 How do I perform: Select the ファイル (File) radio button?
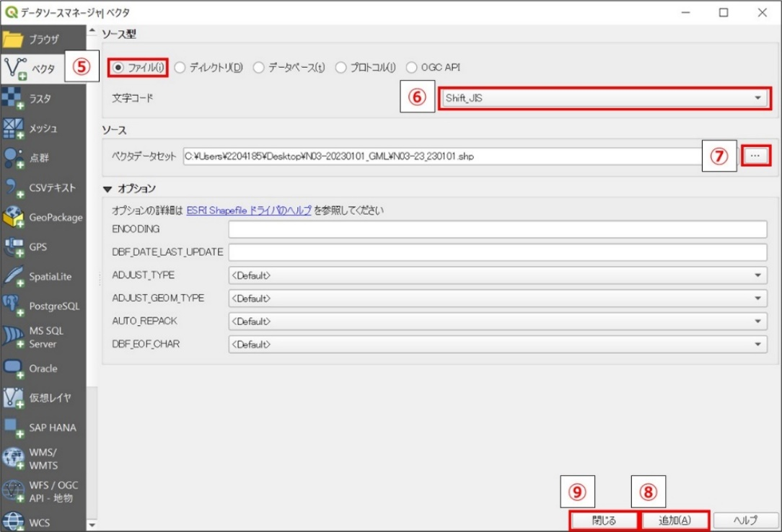pos(118,67)
